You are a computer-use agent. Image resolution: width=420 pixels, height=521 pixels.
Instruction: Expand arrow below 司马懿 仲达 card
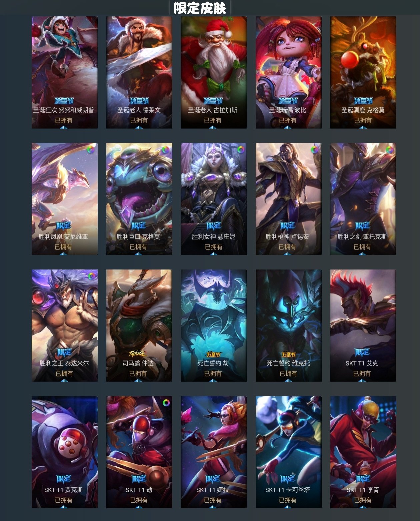pos(138,380)
